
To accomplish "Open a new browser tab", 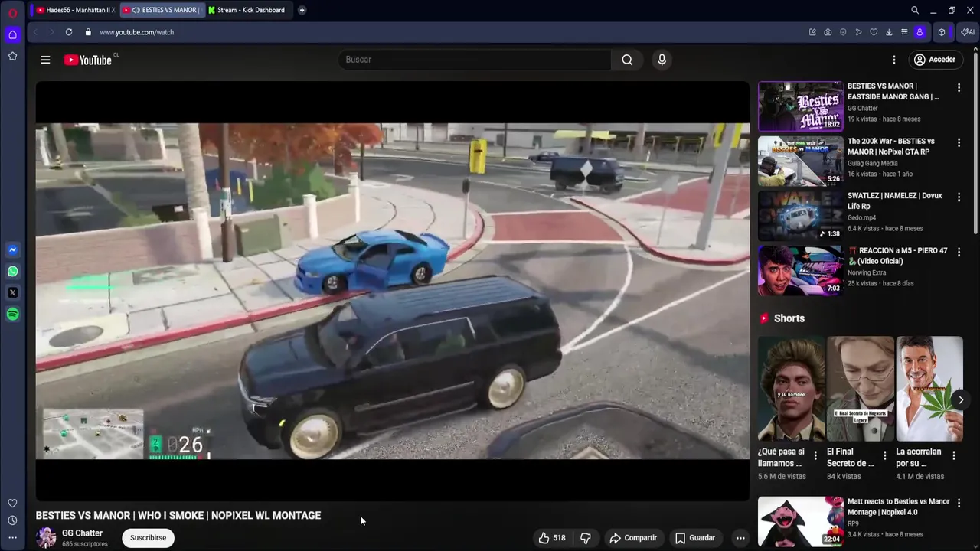I will click(302, 10).
